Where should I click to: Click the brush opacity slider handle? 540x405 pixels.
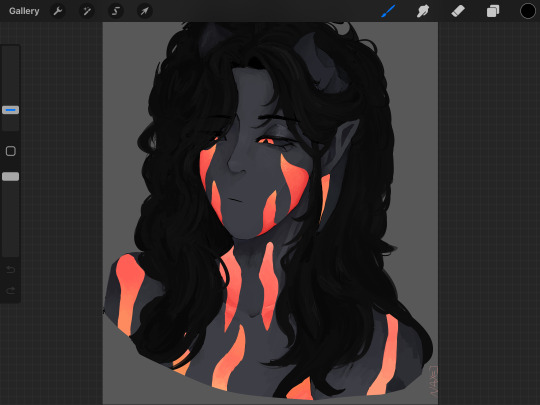pos(11,177)
